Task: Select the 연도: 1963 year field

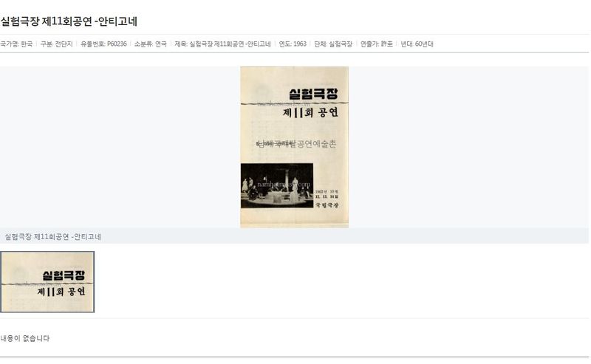Action: pos(293,44)
